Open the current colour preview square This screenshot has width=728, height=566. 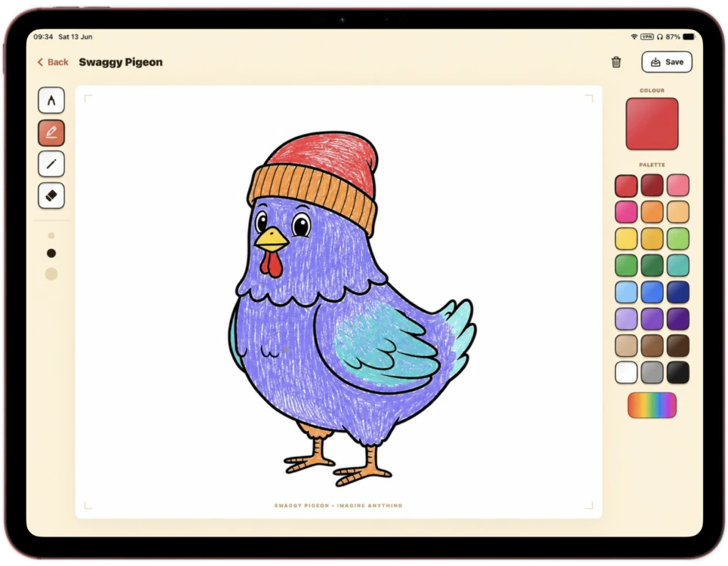click(652, 124)
